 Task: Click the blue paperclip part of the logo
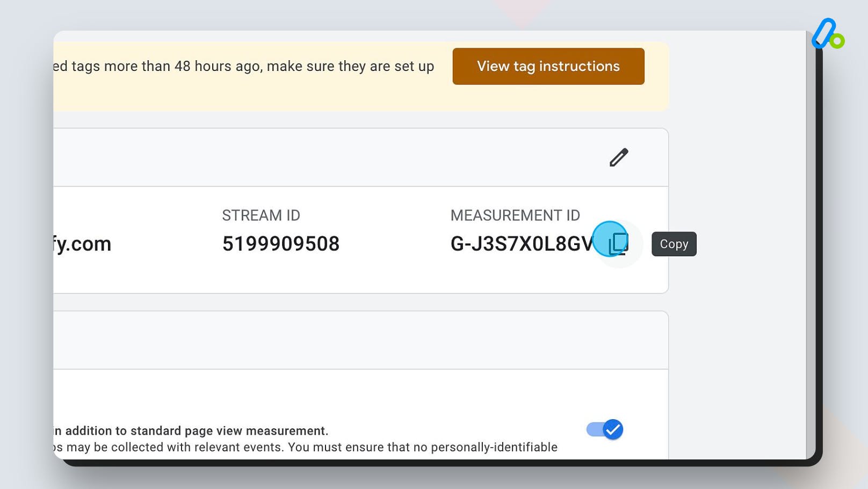pyautogui.click(x=823, y=33)
